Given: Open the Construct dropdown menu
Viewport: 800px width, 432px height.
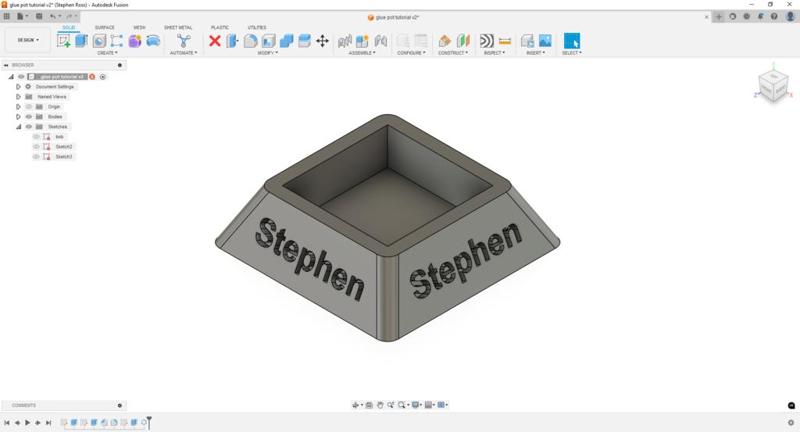Looking at the screenshot, I should point(453,53).
